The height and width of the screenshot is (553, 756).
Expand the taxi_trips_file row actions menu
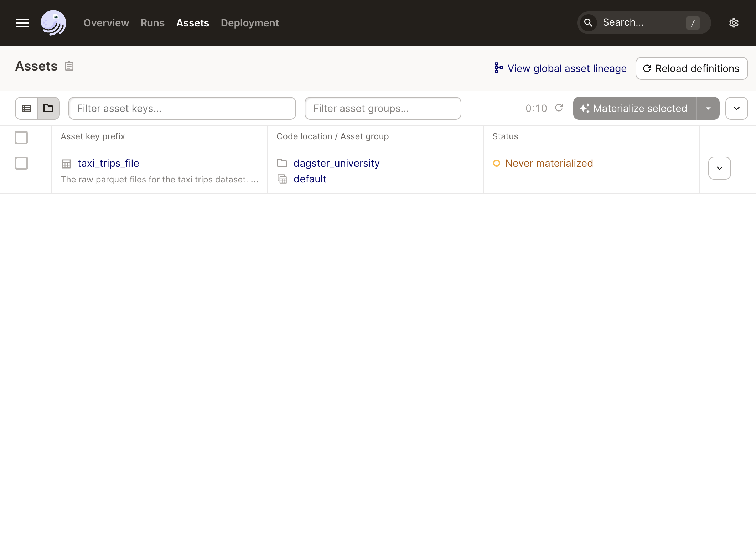pyautogui.click(x=719, y=168)
